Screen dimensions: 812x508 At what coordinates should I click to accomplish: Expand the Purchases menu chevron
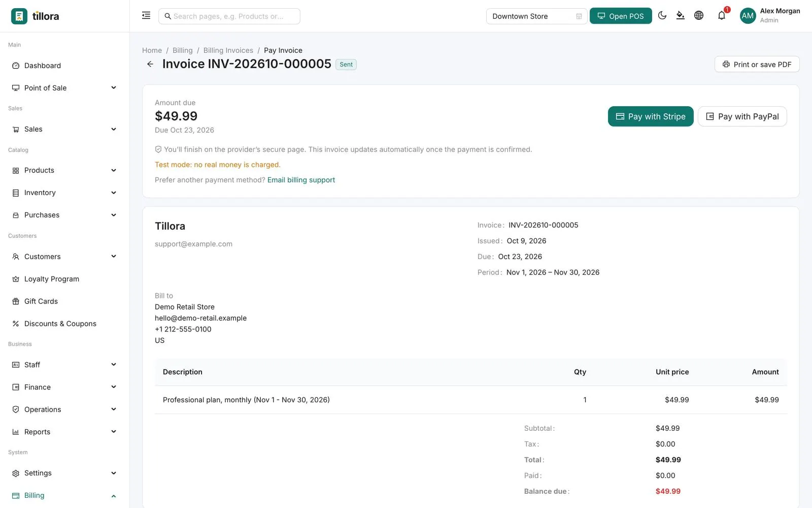coord(114,215)
